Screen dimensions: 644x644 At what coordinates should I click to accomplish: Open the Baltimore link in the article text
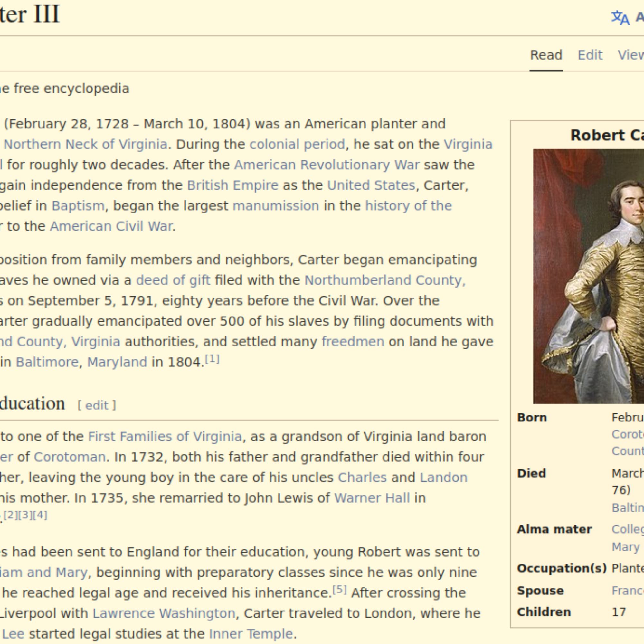(x=47, y=362)
